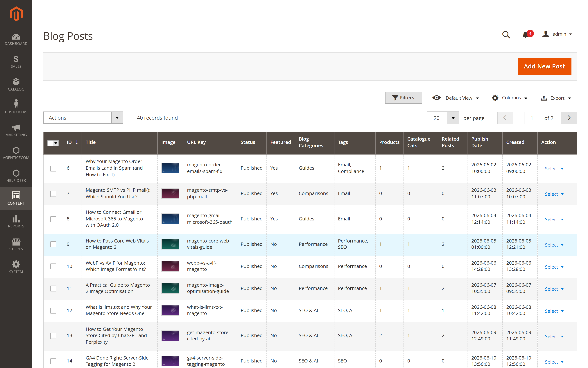Click the Magento logo

(x=16, y=14)
